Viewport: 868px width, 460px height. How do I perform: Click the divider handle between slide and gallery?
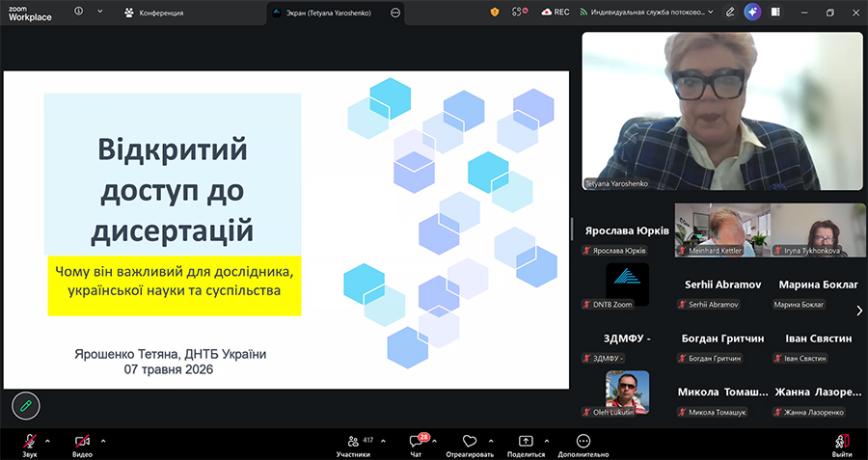point(572,229)
